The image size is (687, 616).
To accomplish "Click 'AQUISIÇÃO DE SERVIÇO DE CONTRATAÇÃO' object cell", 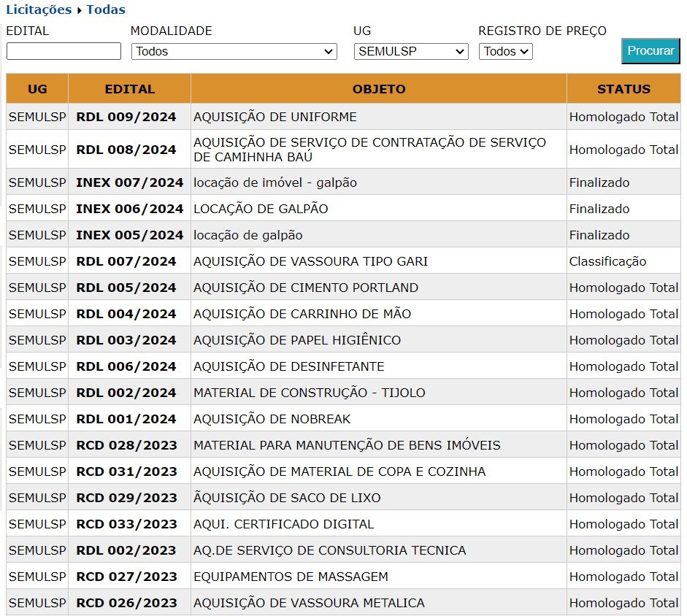I will coord(379,150).
